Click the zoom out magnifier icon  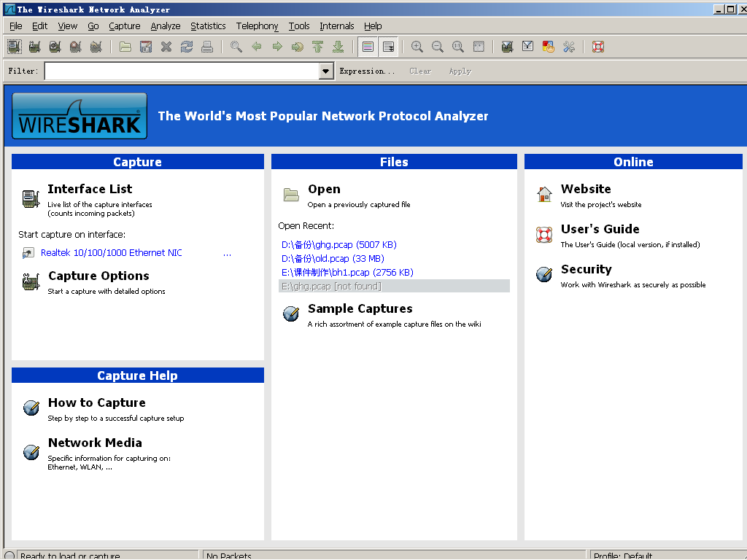tap(438, 47)
